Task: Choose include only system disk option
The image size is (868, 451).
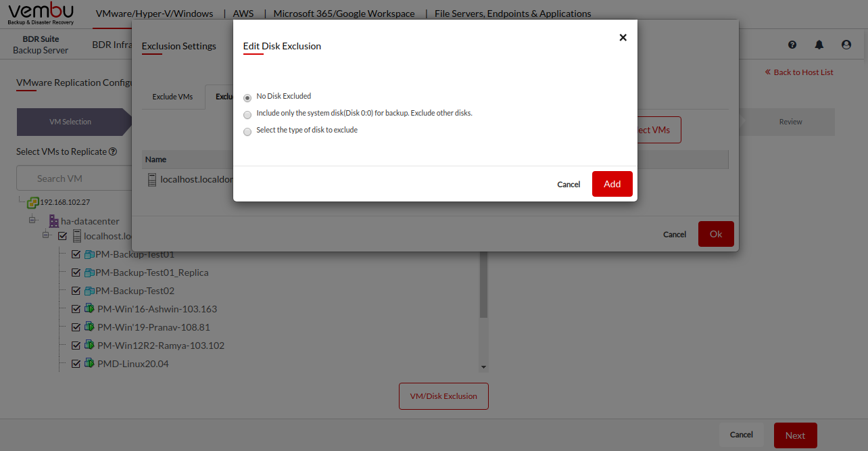Action: click(x=247, y=115)
